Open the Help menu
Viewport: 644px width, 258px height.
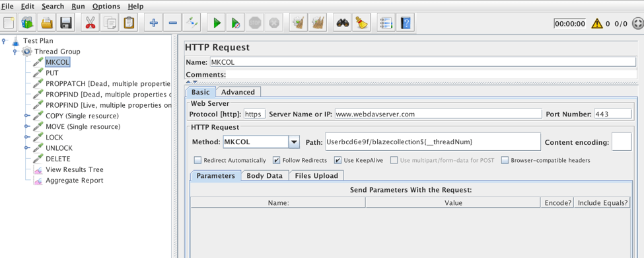pyautogui.click(x=135, y=6)
